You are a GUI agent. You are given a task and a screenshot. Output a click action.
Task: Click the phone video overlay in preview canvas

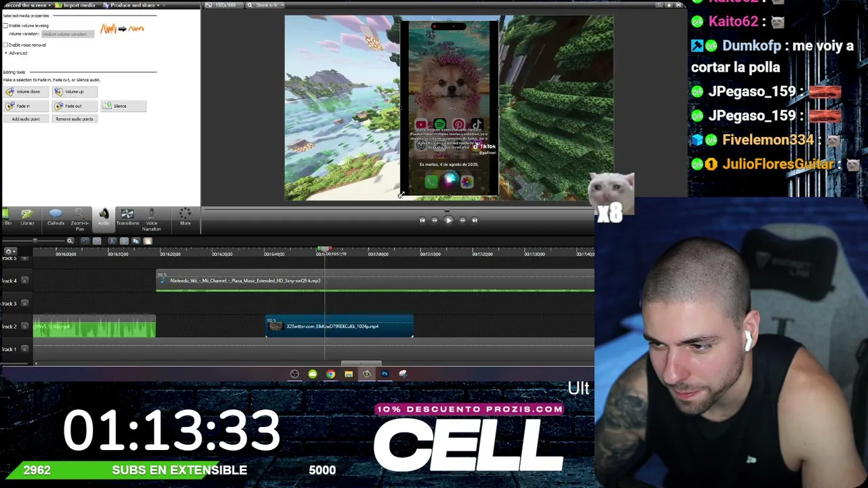tap(450, 108)
